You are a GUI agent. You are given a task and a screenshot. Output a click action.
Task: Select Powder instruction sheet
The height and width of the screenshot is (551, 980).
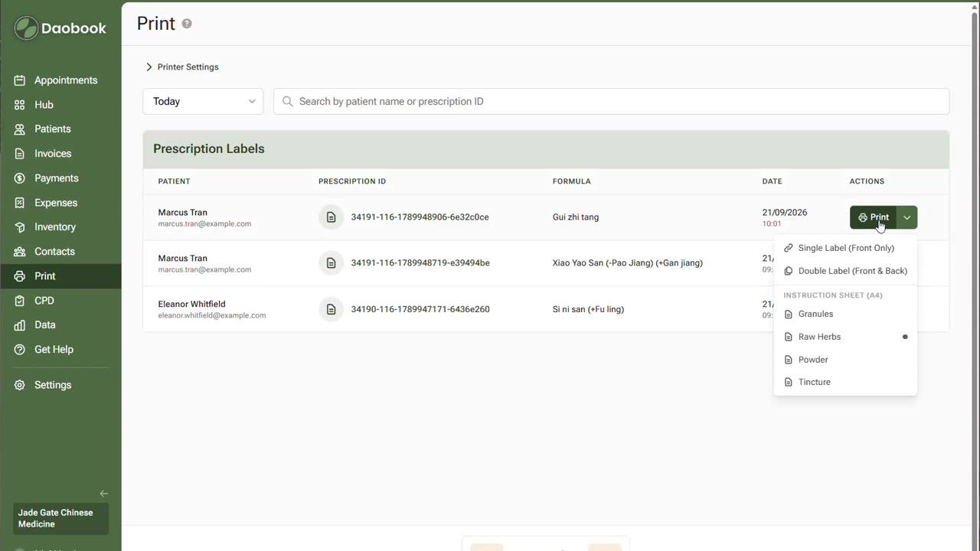tap(845, 360)
